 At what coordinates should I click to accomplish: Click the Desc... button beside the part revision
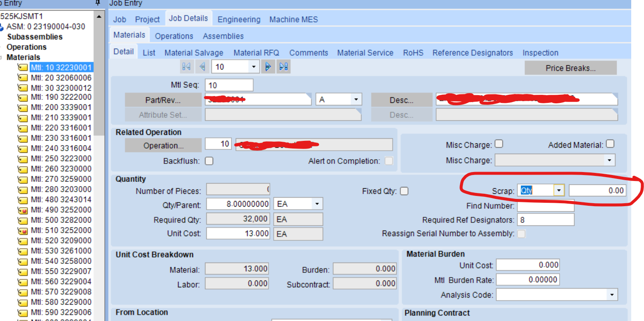(401, 100)
